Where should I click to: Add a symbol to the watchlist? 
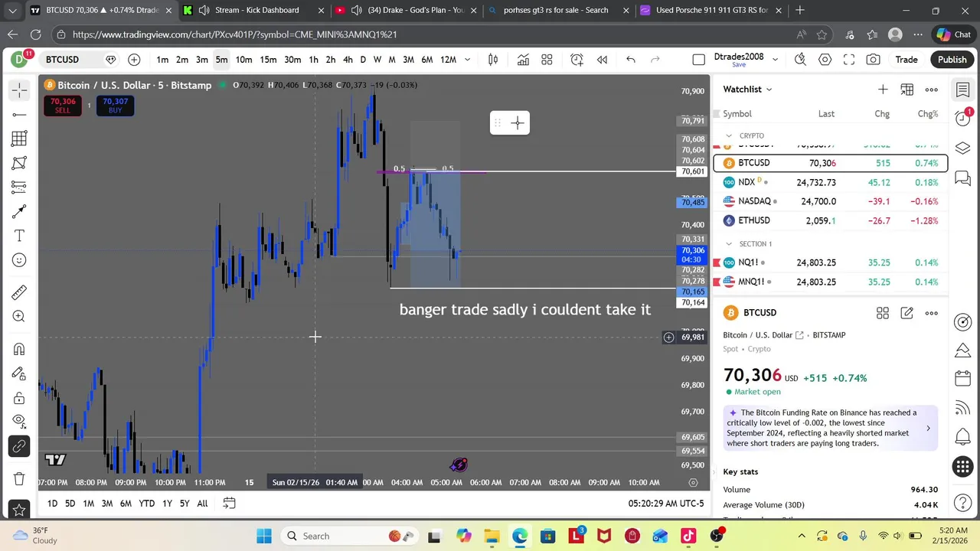tap(883, 90)
